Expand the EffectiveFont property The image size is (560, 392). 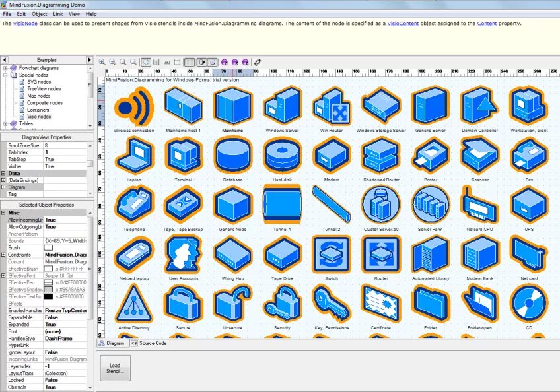3,276
